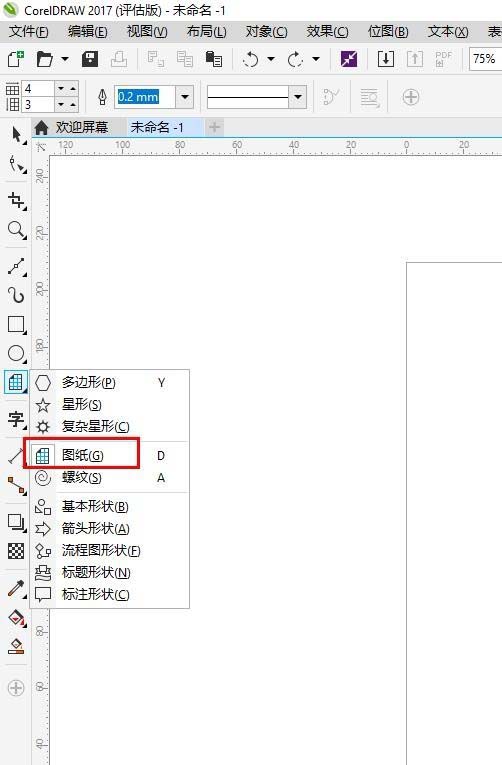Open the 文件(F) menu
Image resolution: width=502 pixels, height=765 pixels.
29,32
